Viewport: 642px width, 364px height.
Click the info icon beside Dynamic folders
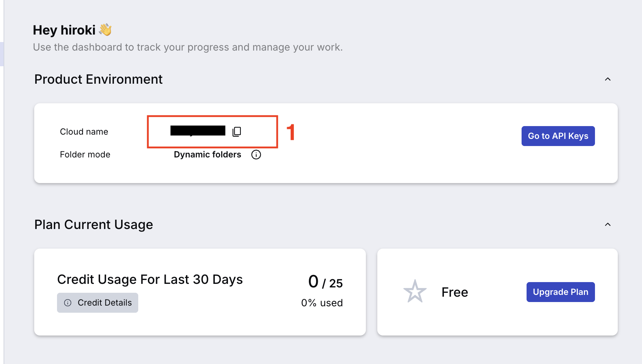click(x=256, y=155)
